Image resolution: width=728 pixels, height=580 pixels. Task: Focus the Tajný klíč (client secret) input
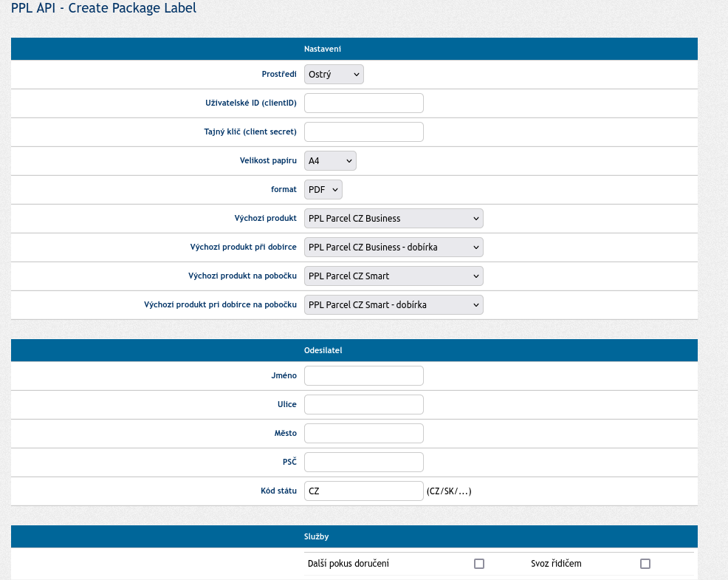tap(364, 132)
